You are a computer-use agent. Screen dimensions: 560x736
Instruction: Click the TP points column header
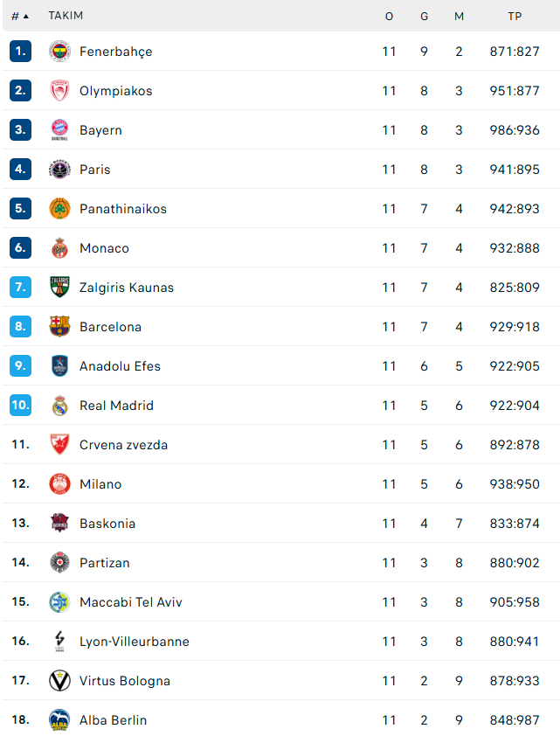click(x=515, y=16)
